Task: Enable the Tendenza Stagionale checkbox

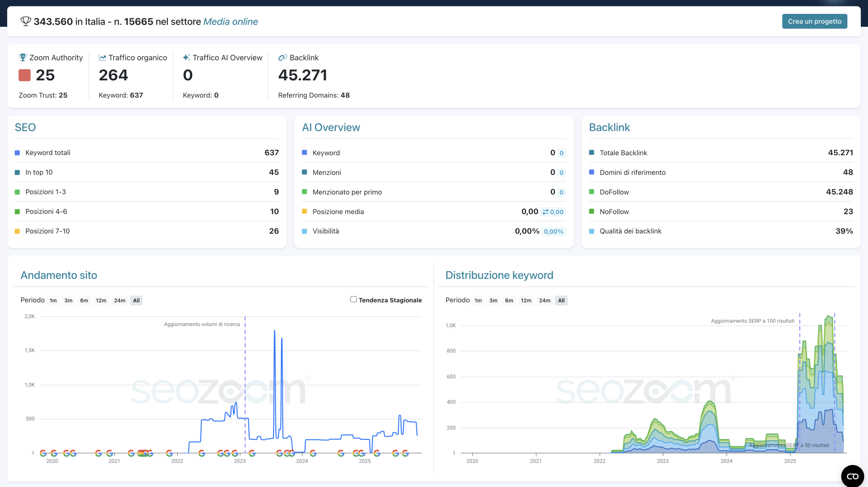Action: [x=353, y=300]
